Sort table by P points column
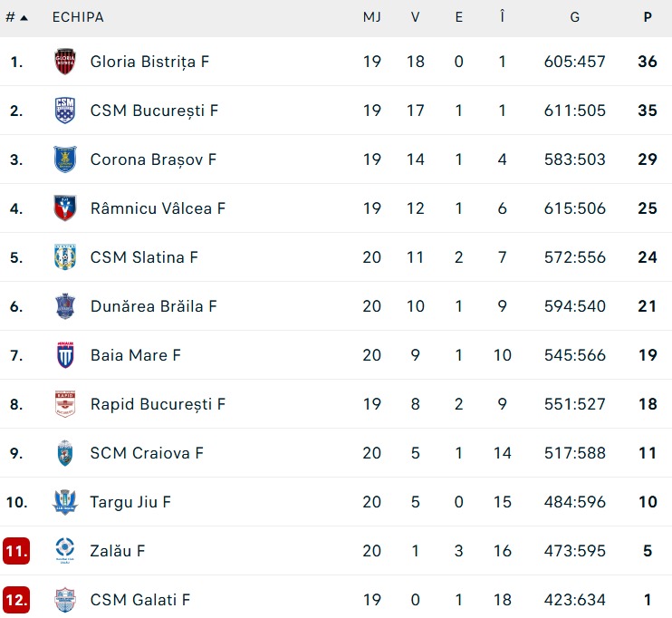672x618 pixels. coord(648,17)
